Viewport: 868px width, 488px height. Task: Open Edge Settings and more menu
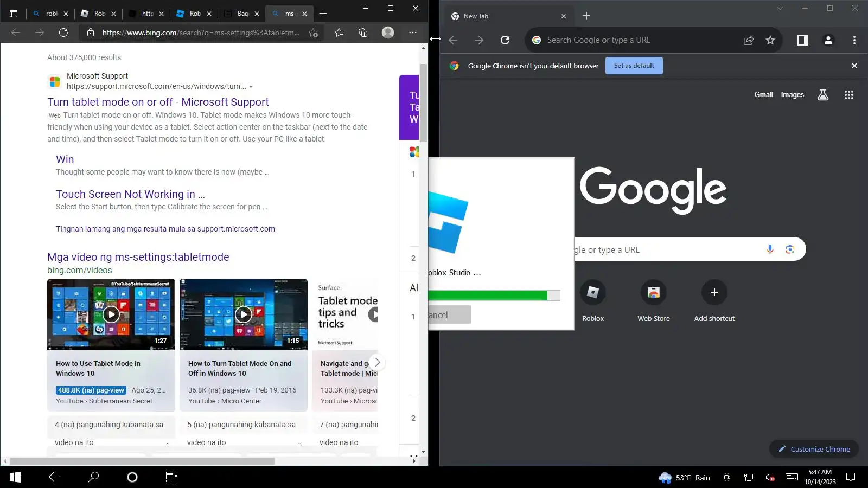click(413, 33)
